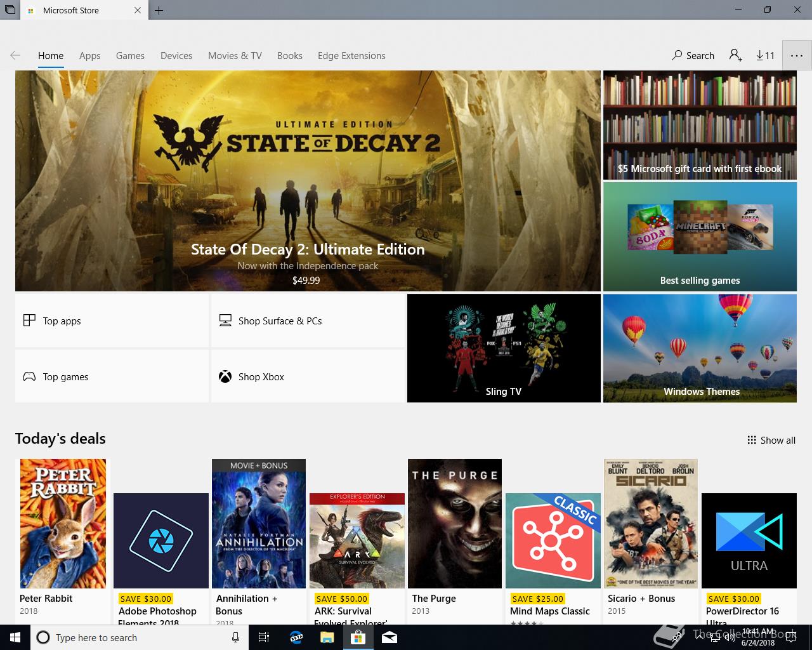Switch to the Edge Extensions tab
This screenshot has width=812, height=650.
click(x=351, y=56)
